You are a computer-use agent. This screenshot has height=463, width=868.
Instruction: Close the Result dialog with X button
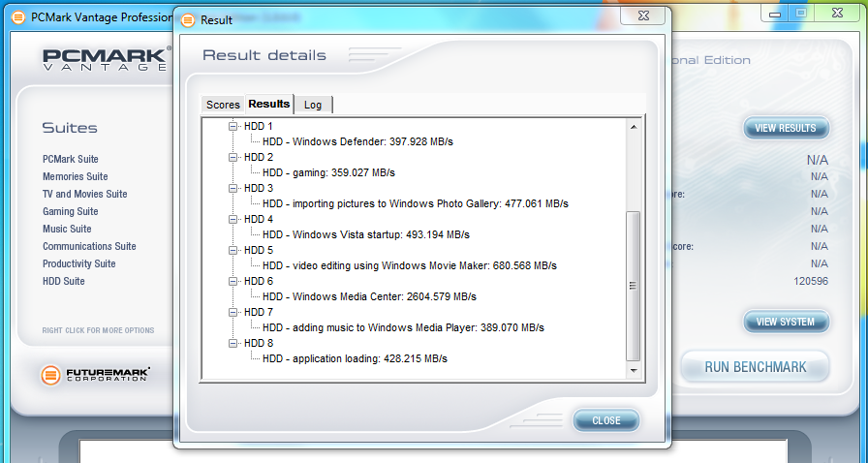point(643,15)
